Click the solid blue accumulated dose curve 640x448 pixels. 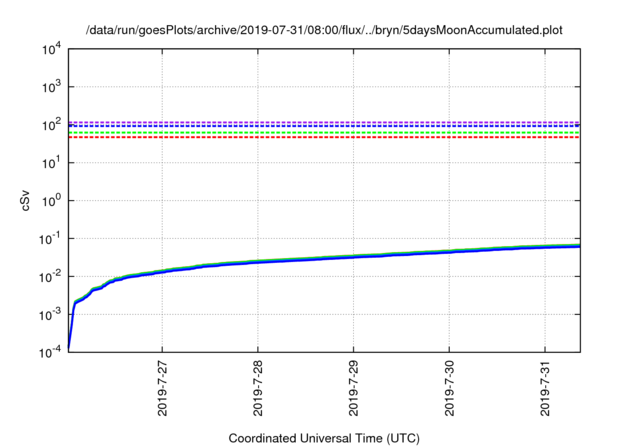point(324,259)
